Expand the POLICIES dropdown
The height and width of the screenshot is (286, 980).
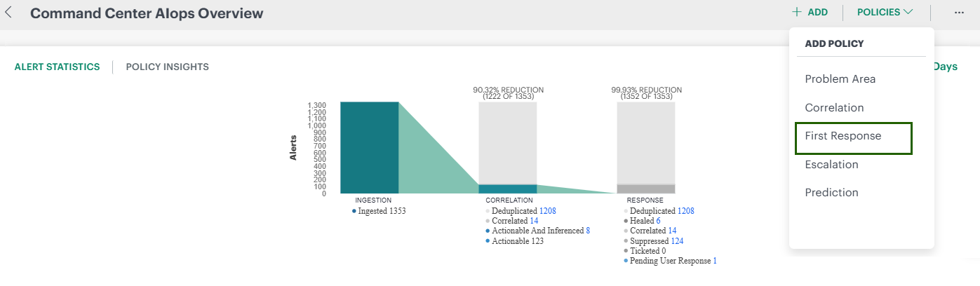885,12
